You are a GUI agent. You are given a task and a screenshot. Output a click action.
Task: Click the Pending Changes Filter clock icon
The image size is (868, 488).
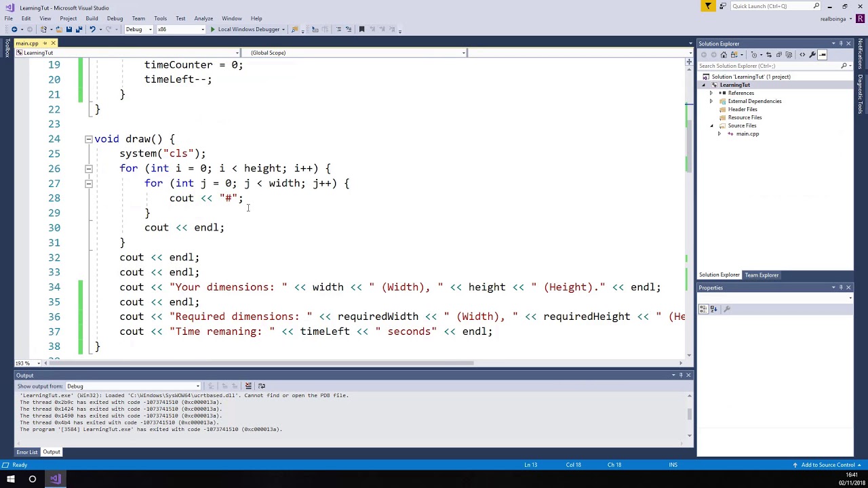(754, 55)
